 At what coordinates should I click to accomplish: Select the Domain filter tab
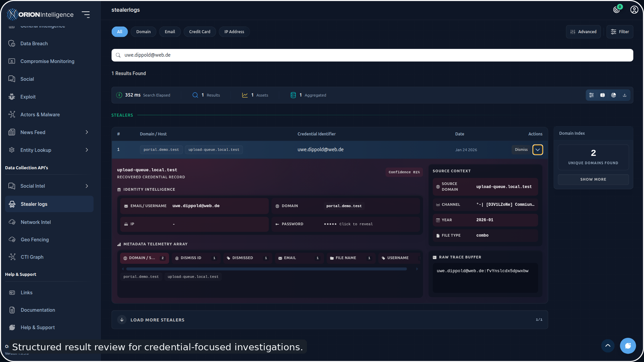tap(144, 32)
